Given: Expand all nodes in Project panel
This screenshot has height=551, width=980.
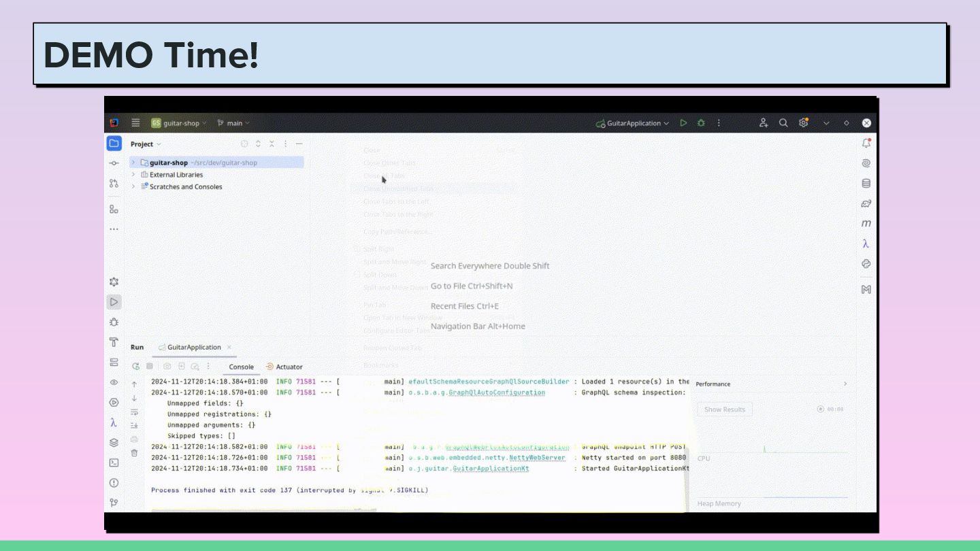Looking at the screenshot, I should click(x=258, y=144).
